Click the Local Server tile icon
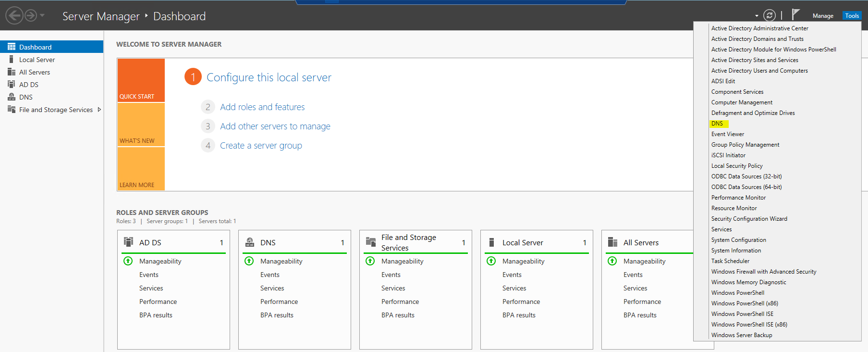Viewport: 868px width, 352px height. point(491,242)
